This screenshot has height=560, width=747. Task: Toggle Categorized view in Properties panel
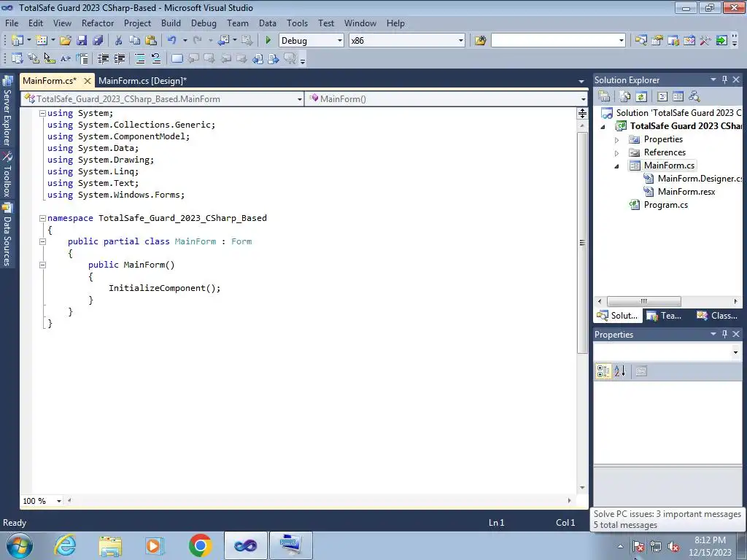603,371
